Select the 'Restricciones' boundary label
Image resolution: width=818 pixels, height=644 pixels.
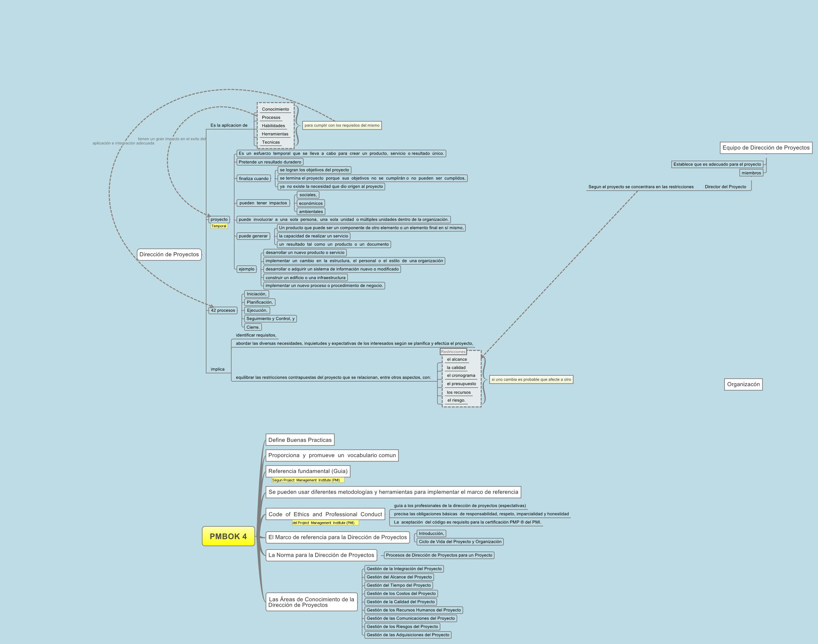click(453, 352)
